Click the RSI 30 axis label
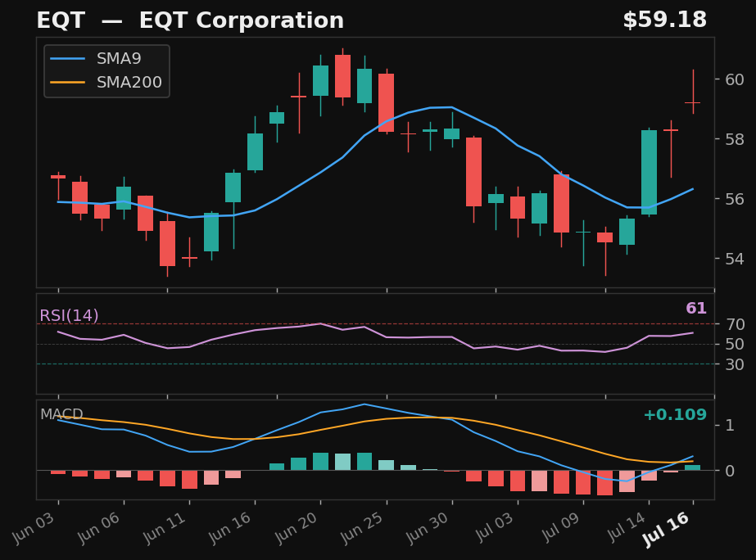Viewport: 756px width, 560px height. point(735,364)
